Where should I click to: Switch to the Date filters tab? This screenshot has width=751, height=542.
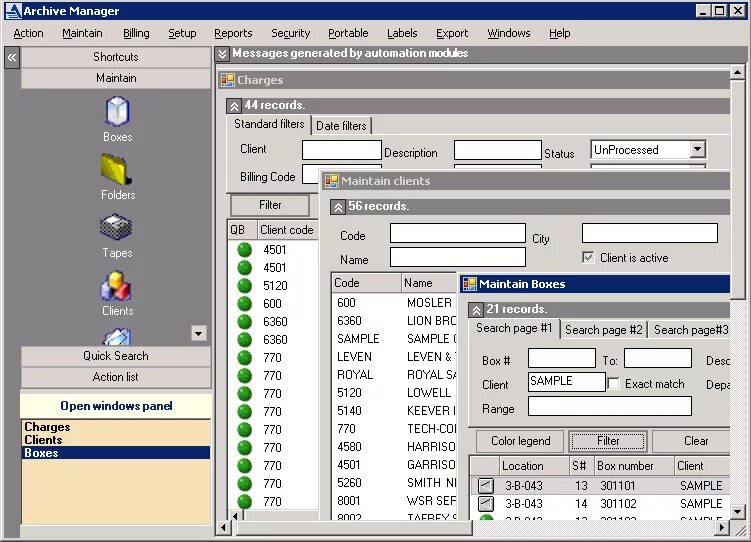pyautogui.click(x=341, y=126)
